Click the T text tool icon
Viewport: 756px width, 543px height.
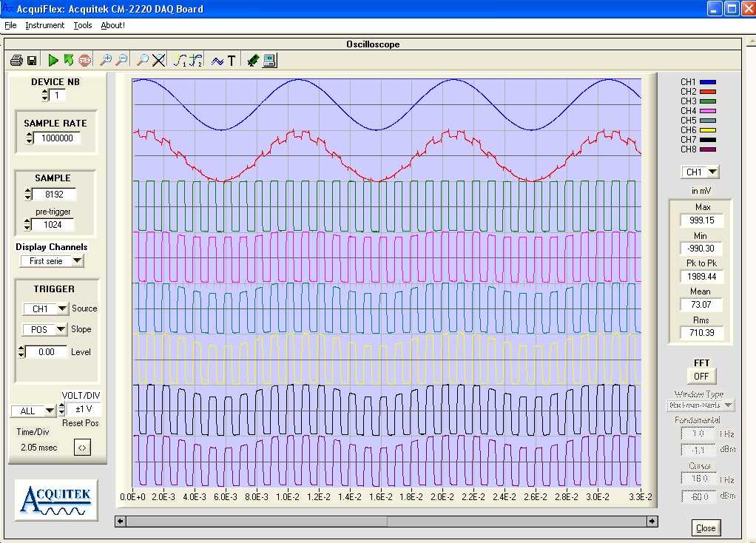[x=232, y=61]
